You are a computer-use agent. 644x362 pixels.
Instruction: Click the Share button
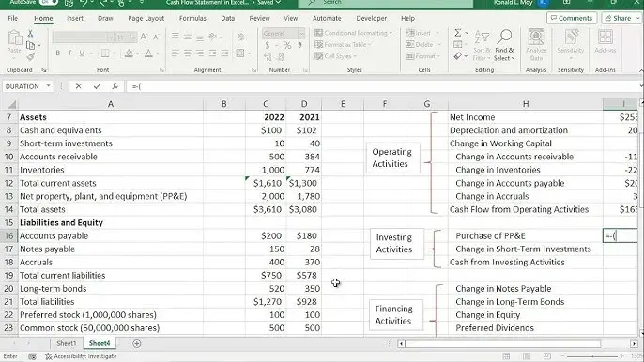(x=621, y=18)
